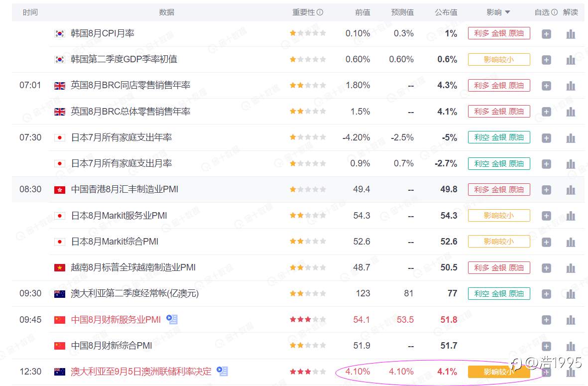Open chart icon for 英国8月BRC总体零售销售年率
This screenshot has height=386, width=588.
(x=571, y=112)
